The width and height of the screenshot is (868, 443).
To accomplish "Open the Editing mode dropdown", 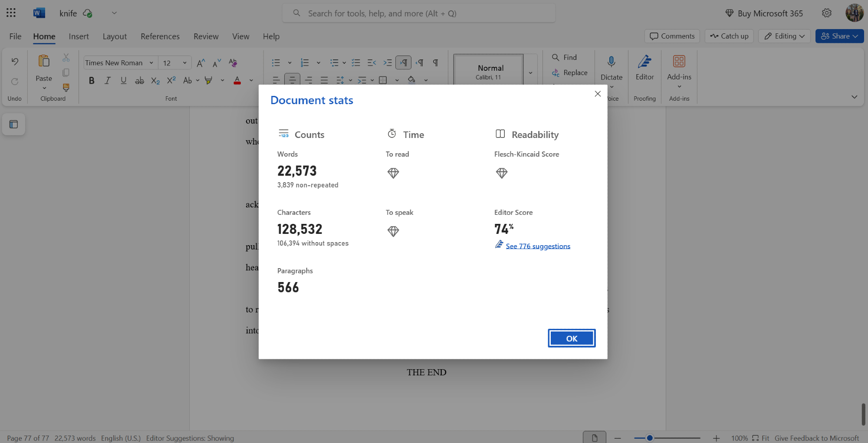I will tap(785, 36).
